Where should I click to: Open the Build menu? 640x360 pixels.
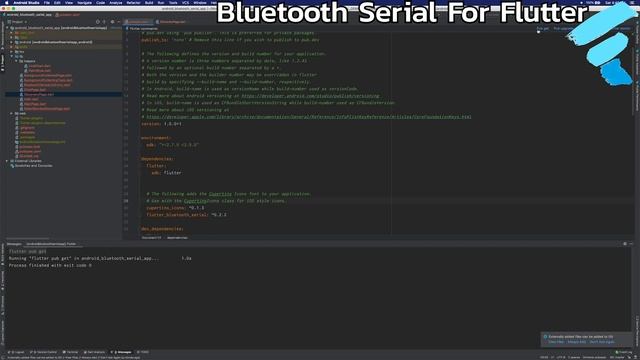pos(149,2)
